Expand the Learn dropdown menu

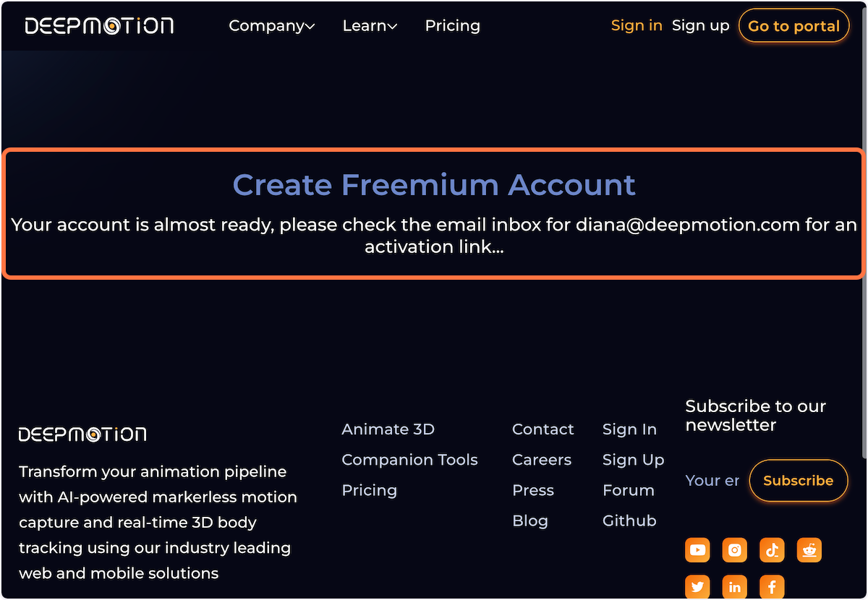pos(365,25)
